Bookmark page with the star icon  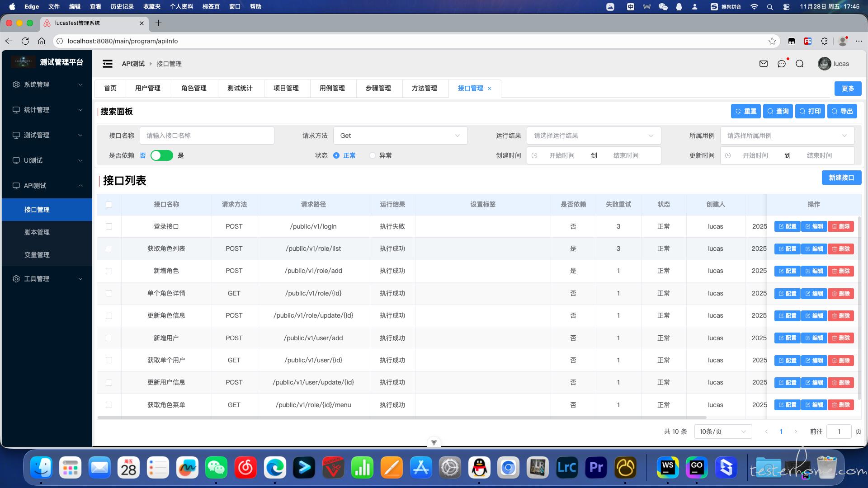(772, 41)
